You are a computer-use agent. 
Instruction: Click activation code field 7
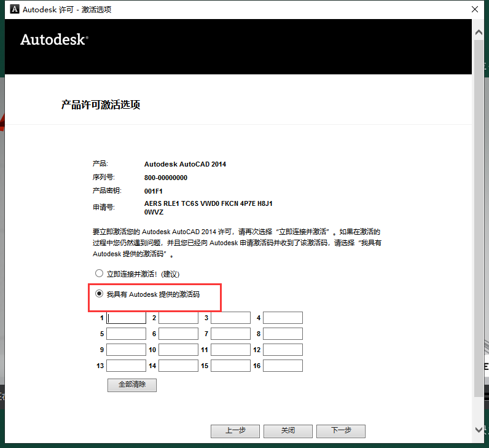pos(230,334)
